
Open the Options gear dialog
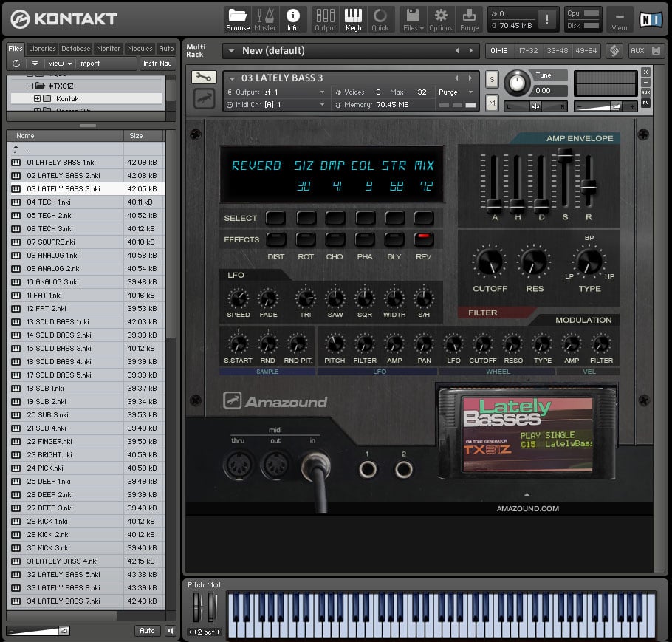(x=441, y=19)
